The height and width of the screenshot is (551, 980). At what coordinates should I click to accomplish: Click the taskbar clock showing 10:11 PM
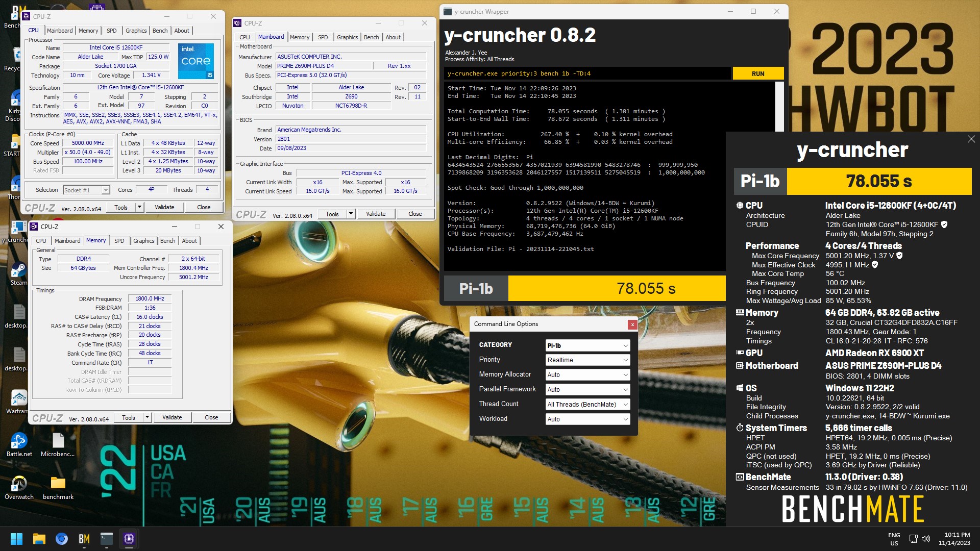click(954, 539)
